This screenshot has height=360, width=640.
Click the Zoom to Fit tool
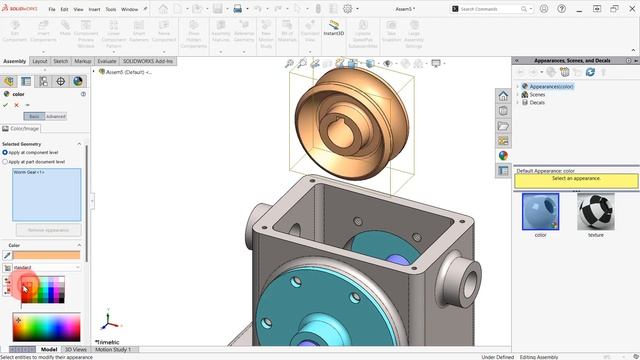pos(289,63)
